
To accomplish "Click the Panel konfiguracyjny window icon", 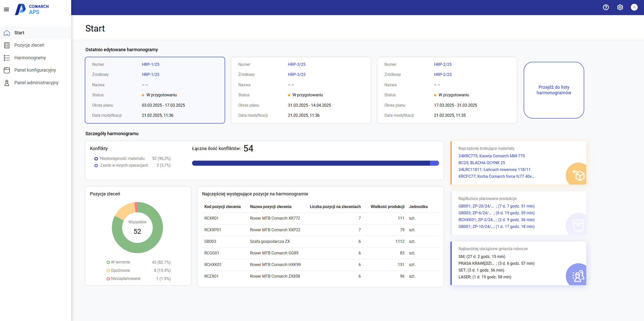I will (x=7, y=70).
